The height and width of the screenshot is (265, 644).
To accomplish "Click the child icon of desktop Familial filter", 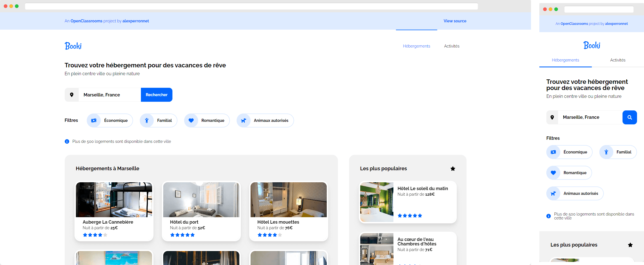I will click(x=147, y=120).
